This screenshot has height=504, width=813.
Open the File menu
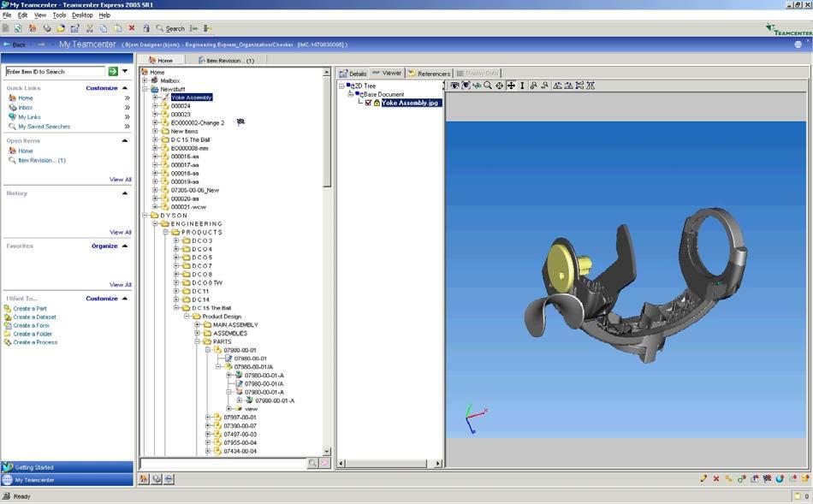click(7, 15)
